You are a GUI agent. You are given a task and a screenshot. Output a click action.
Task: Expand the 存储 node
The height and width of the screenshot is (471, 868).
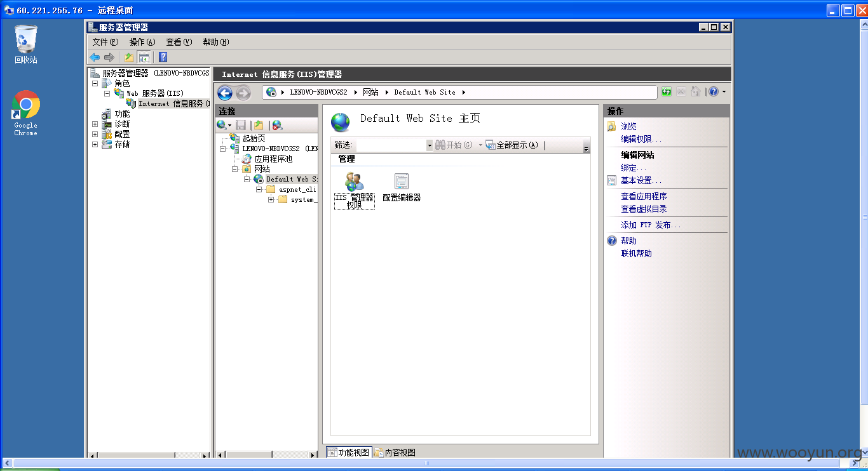click(x=95, y=145)
